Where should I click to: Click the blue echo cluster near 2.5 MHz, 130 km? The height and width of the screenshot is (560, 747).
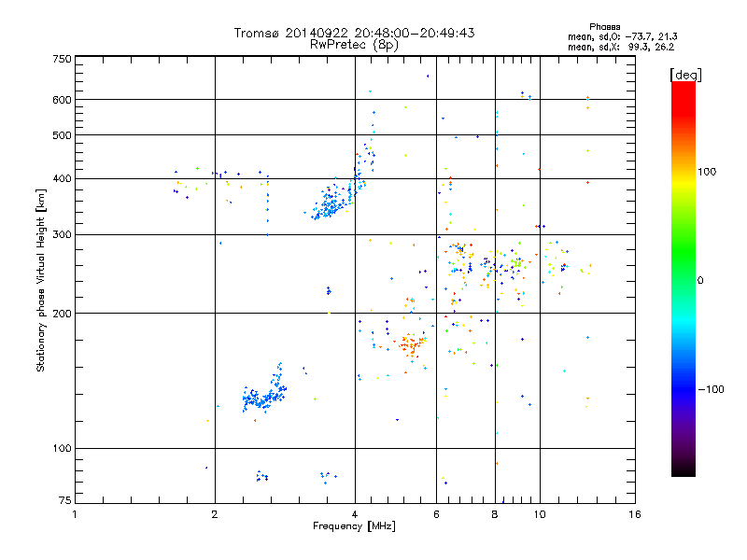coord(263,394)
